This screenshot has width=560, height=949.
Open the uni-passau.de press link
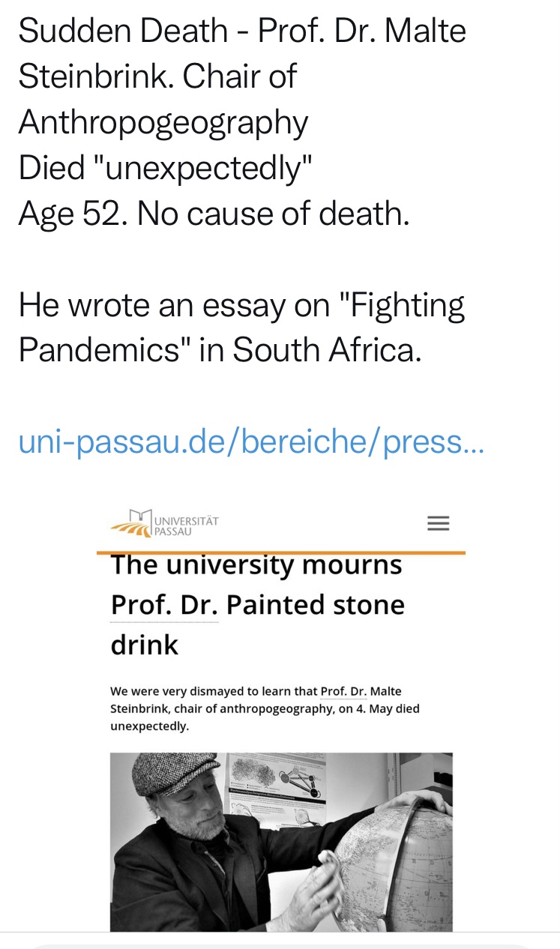(251, 442)
